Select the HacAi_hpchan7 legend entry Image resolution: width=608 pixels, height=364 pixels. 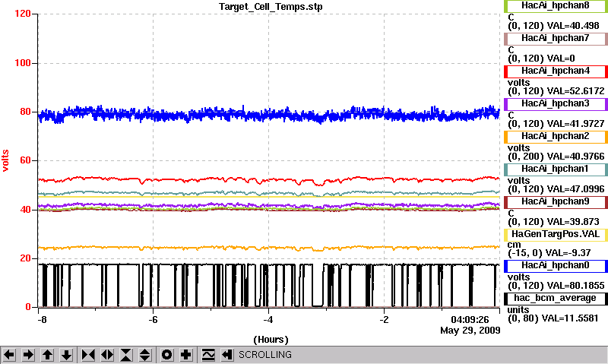click(556, 39)
